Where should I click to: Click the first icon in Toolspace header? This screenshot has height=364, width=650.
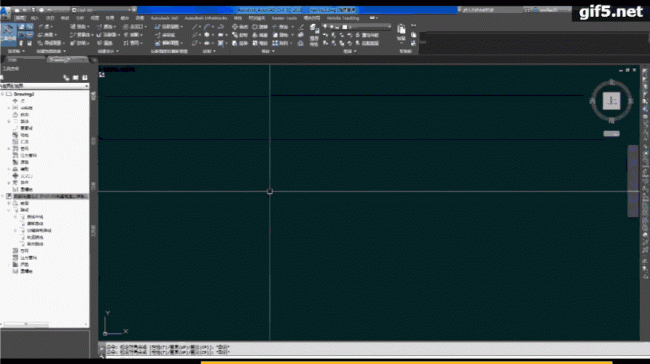pos(66,78)
